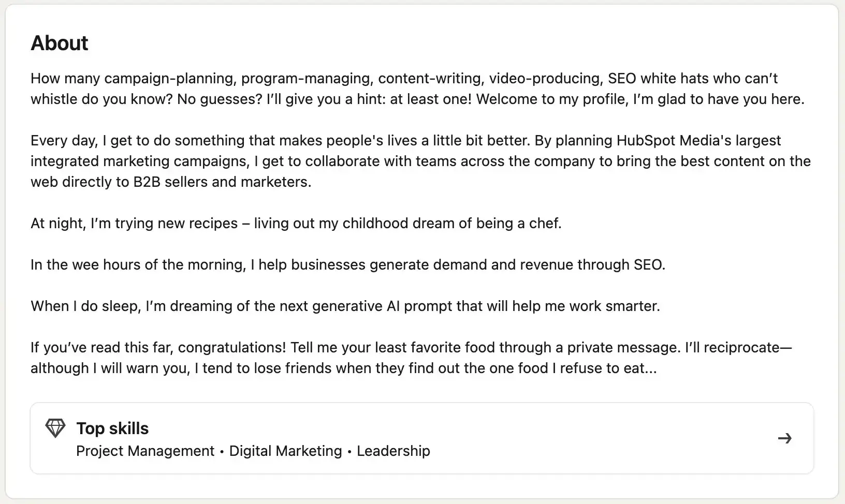
Task: Open skills details via the right arrow icon
Action: click(784, 438)
